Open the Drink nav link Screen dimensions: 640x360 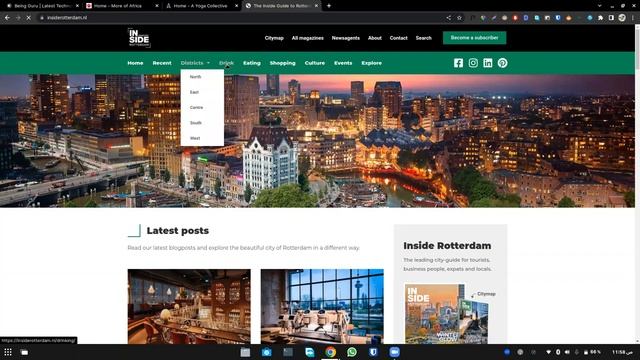[x=226, y=63]
